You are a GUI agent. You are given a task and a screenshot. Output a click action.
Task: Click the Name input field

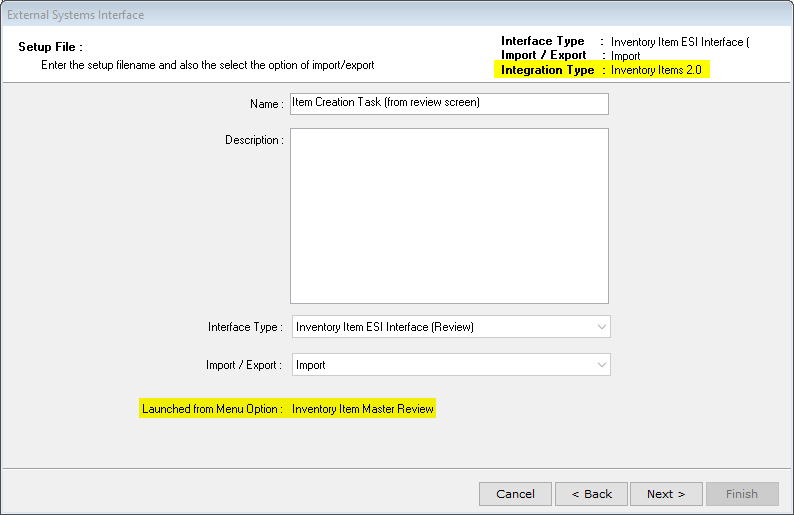(449, 103)
